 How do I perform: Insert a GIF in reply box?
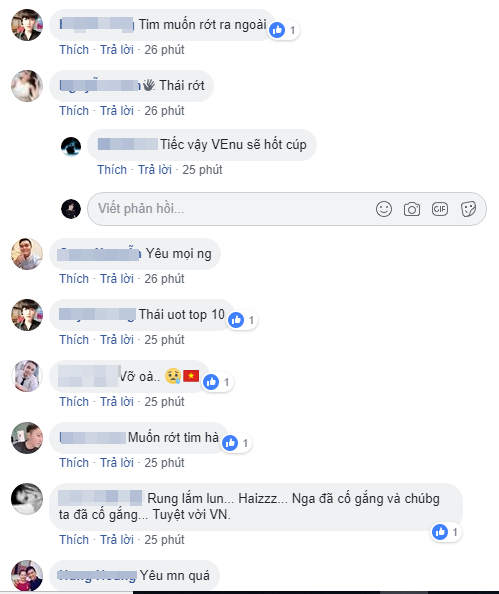point(440,209)
